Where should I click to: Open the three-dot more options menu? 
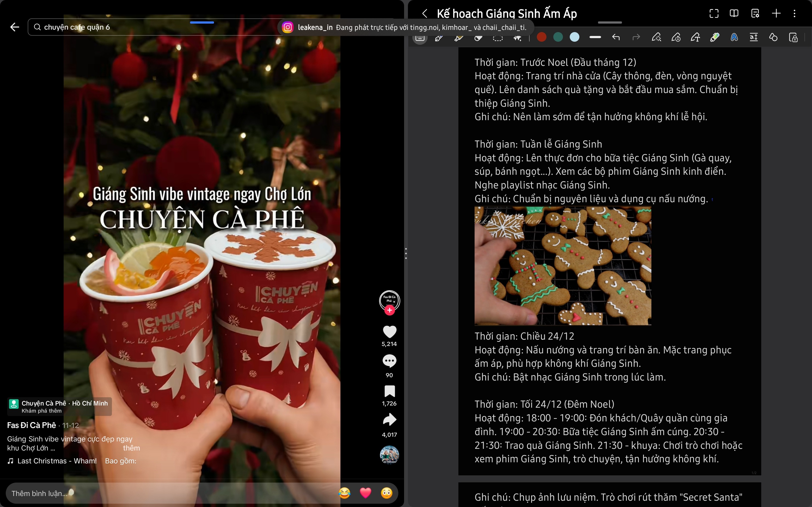(794, 13)
